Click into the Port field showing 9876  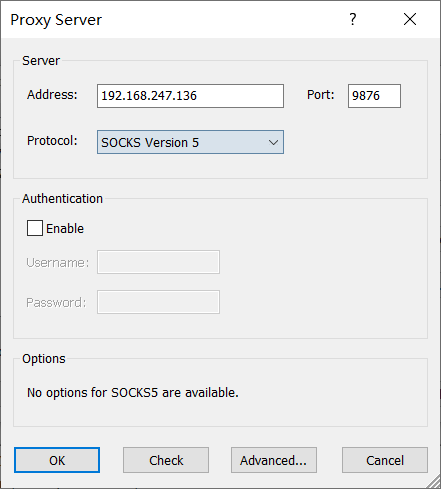coord(374,96)
